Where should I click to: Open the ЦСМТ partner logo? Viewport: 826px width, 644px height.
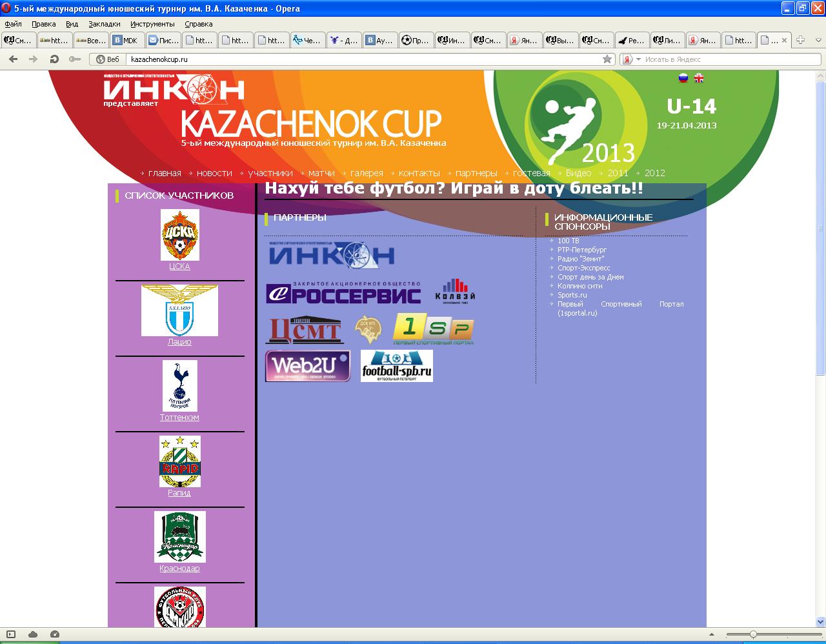304,330
